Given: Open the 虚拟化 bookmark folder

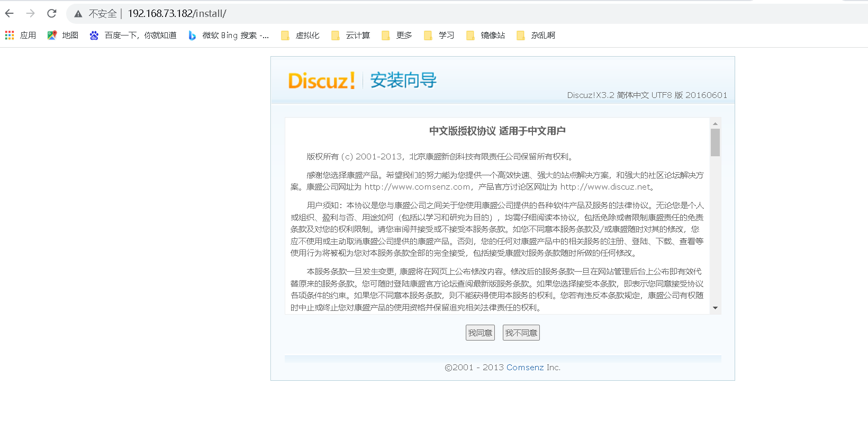Looking at the screenshot, I should point(300,35).
